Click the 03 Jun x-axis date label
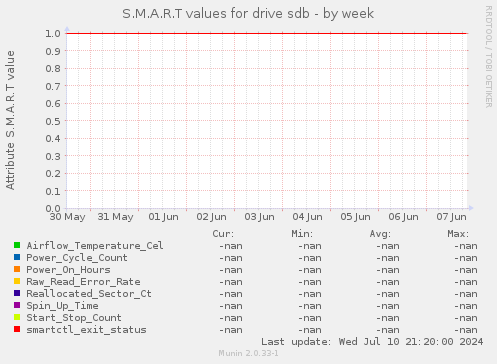Image resolution: width=497 pixels, height=364 pixels. (259, 217)
